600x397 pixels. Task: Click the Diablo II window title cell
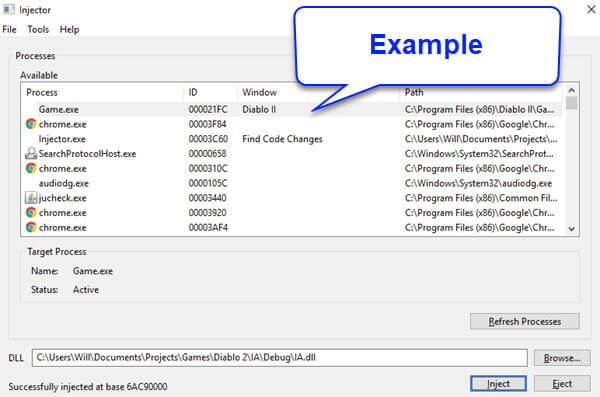click(259, 109)
